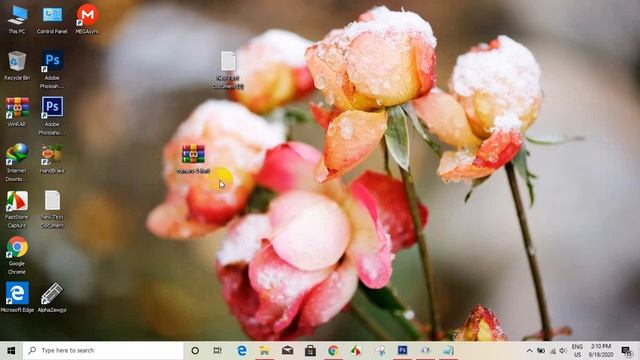Image resolution: width=640 pixels, height=360 pixels.
Task: Open Task View on the taskbar
Action: tap(218, 350)
